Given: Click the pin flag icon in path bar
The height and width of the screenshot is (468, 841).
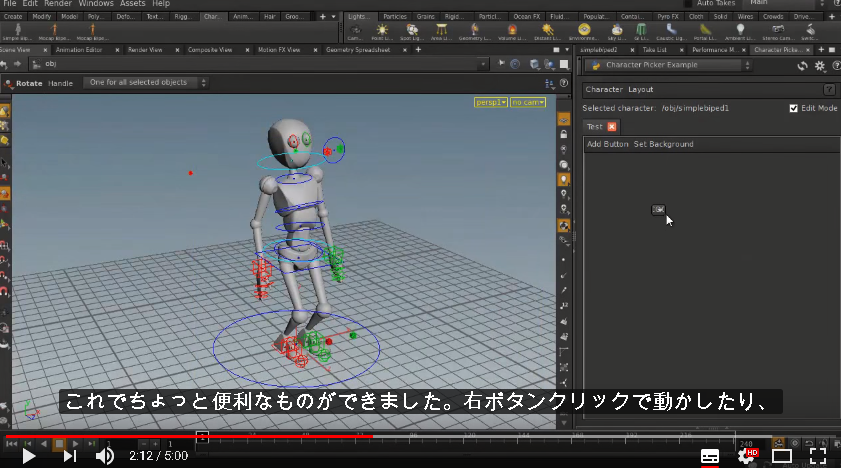Looking at the screenshot, I should pos(501,64).
